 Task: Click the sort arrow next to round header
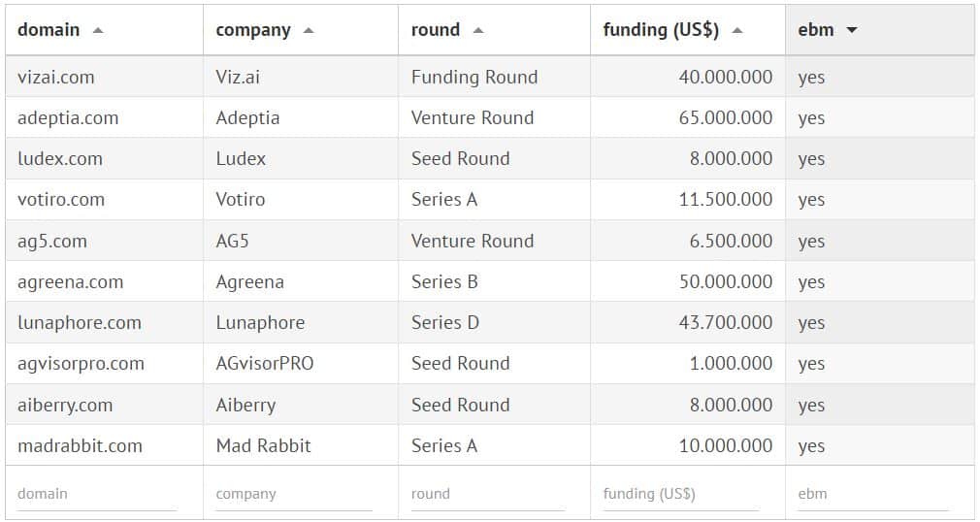tap(478, 30)
